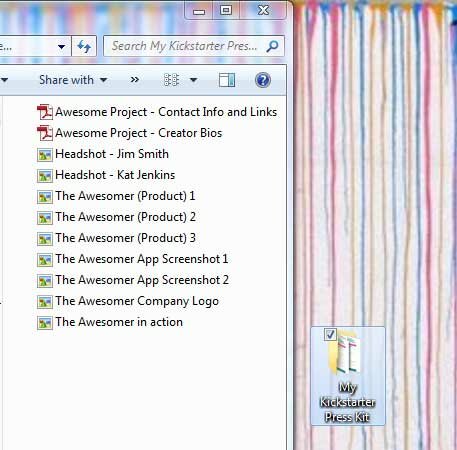Open the view options dropdown arrow
Image resolution: width=457 pixels, height=450 pixels.
193,80
